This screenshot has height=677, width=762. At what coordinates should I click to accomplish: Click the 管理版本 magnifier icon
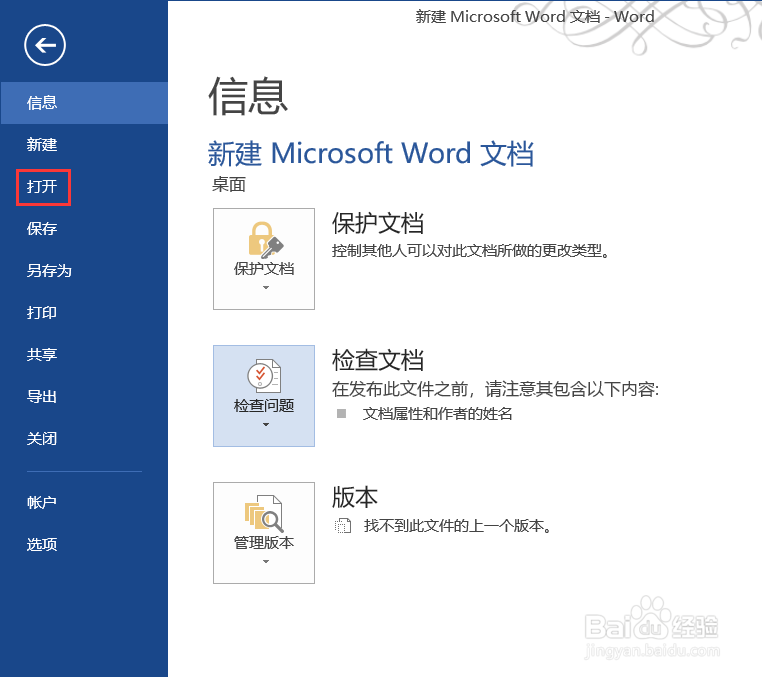264,514
